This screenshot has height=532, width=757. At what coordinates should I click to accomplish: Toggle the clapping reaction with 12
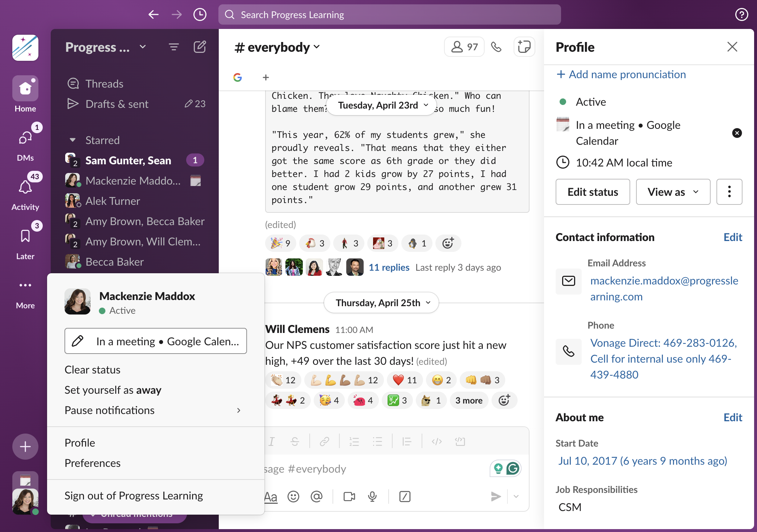click(x=284, y=380)
